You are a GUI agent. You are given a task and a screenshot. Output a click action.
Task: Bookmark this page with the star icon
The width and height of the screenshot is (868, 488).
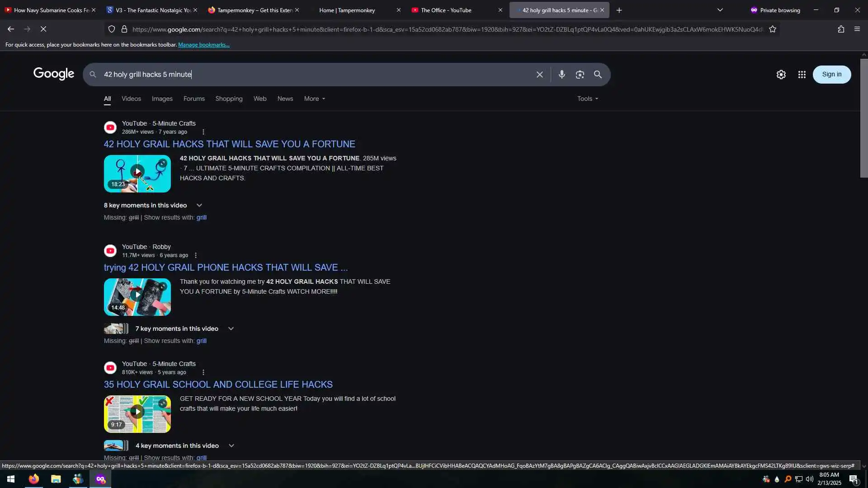(773, 29)
